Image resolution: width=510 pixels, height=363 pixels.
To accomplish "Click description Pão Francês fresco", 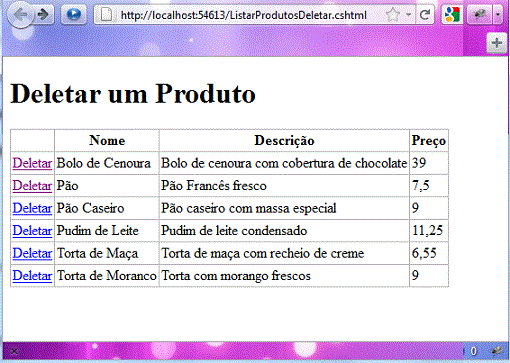I will [x=214, y=186].
